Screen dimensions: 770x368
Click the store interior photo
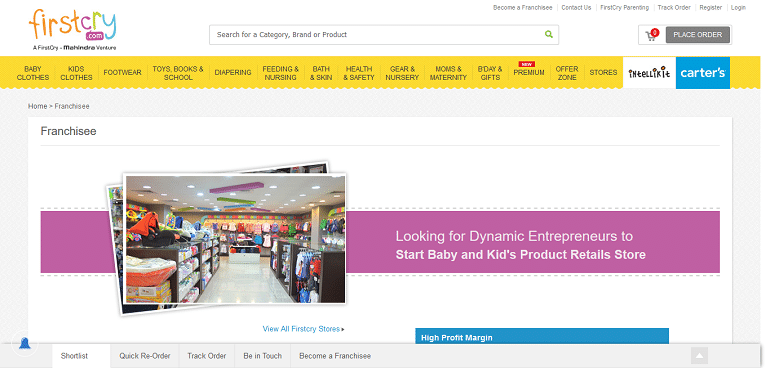(235, 239)
